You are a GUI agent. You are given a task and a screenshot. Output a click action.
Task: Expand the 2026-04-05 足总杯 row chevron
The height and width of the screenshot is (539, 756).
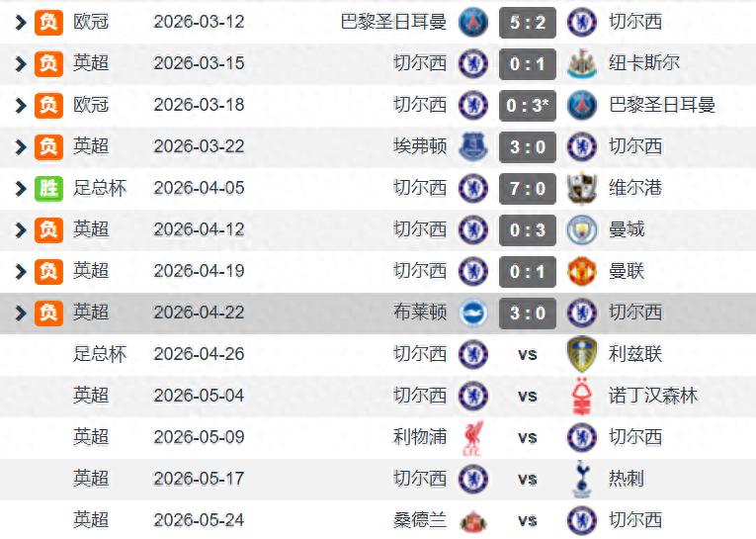pos(20,188)
